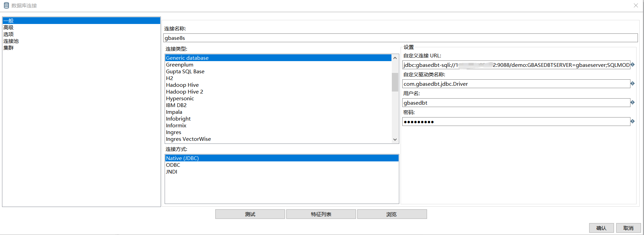The width and height of the screenshot is (644, 235).
Task: Close the database connection dialog
Action: pyautogui.click(x=636, y=5)
